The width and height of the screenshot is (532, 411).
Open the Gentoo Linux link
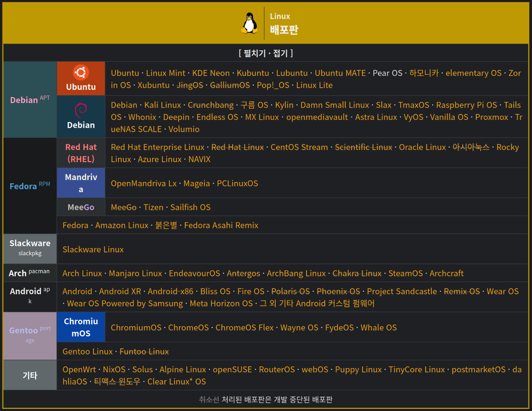click(x=88, y=352)
